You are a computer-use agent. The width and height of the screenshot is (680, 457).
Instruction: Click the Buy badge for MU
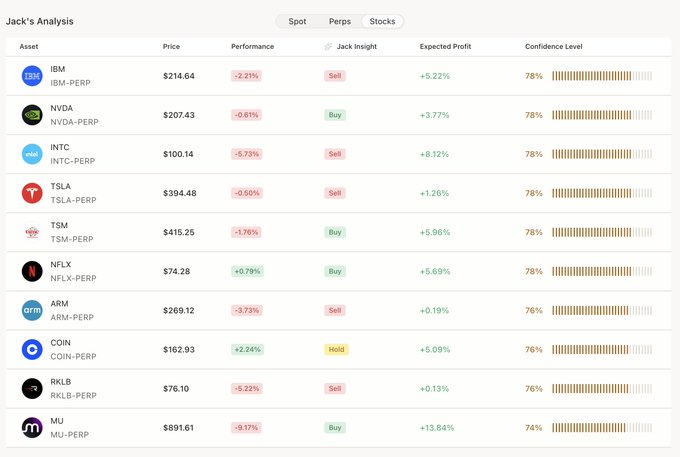335,428
